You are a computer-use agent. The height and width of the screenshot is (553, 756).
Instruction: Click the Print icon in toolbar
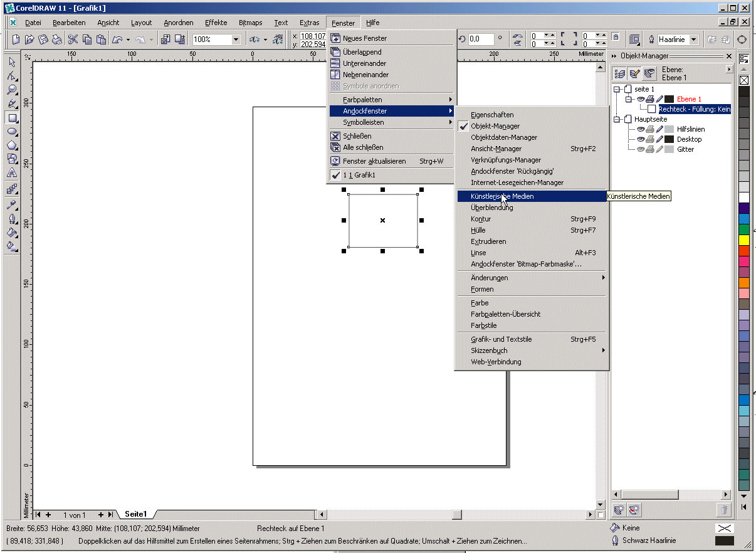click(57, 39)
